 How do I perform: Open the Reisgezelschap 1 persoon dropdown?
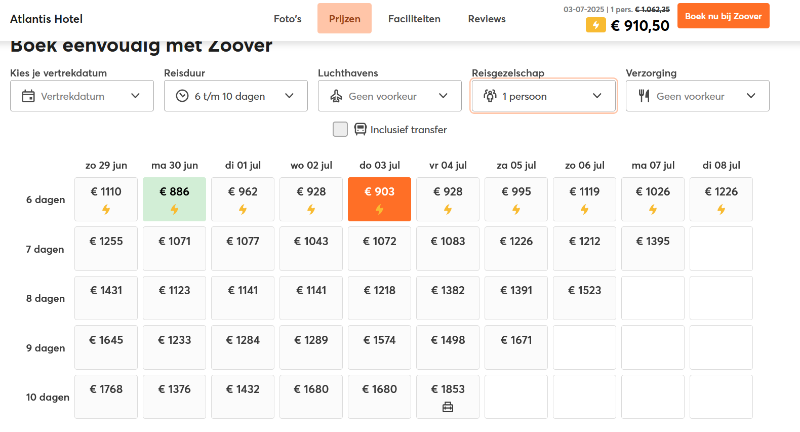pyautogui.click(x=544, y=96)
